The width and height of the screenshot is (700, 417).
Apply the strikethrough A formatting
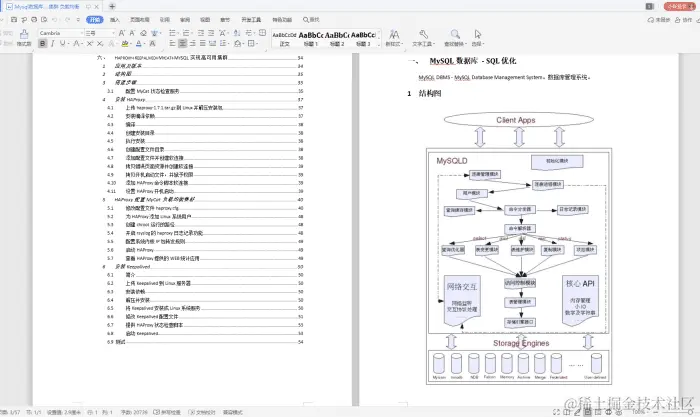[76, 43]
